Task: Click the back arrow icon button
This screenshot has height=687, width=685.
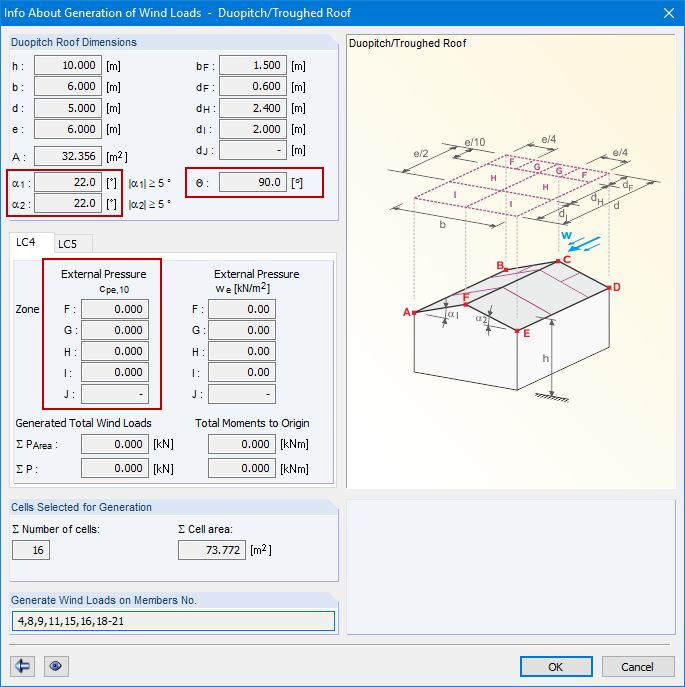Action: click(x=22, y=666)
